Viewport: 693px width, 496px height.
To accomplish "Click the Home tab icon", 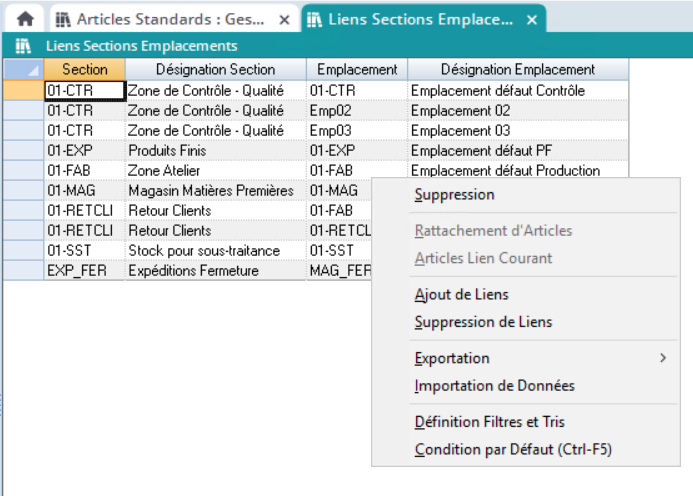I will coord(25,19).
